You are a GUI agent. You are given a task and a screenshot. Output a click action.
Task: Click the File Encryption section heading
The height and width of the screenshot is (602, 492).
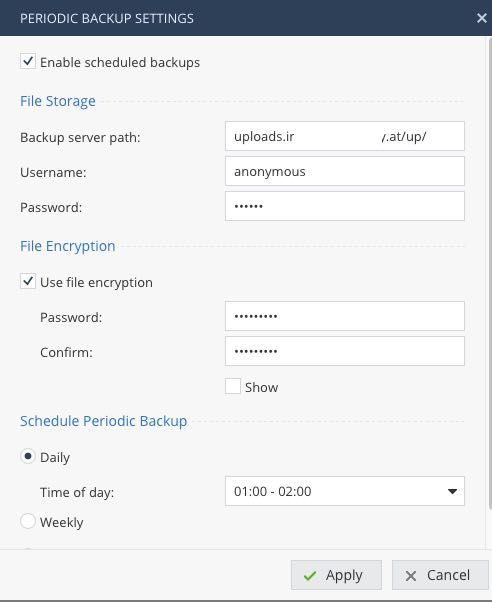pyautogui.click(x=68, y=246)
